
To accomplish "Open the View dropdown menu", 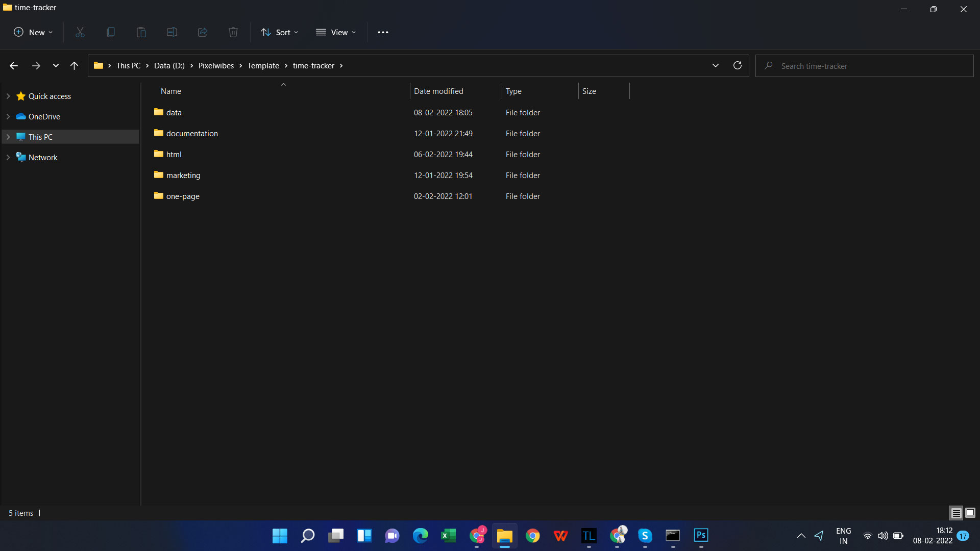I will 336,32.
